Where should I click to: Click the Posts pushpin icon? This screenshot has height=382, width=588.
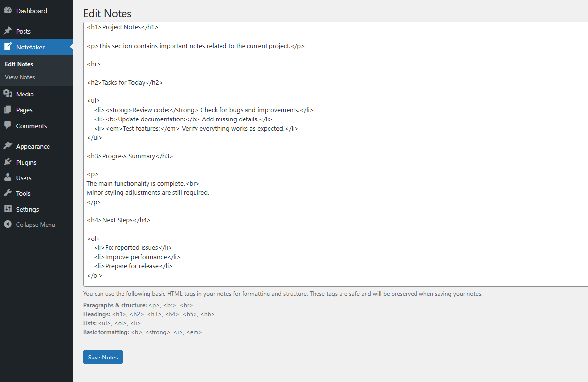(8, 31)
